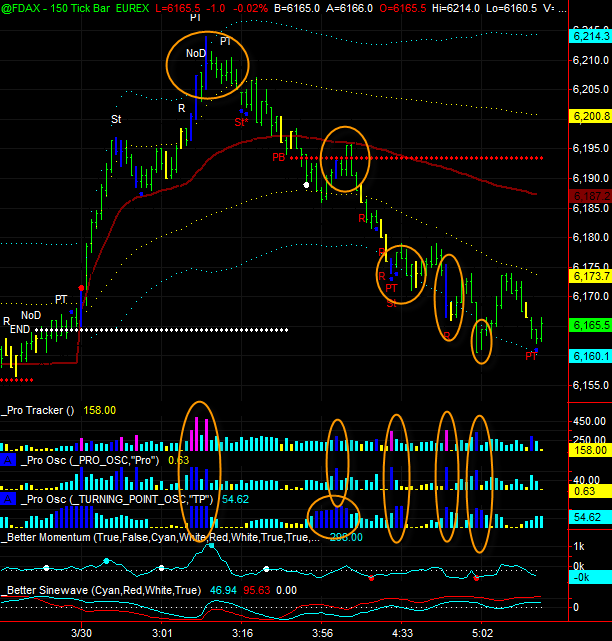Click the yellow 6,200.8 price axis tag
The image size is (612, 641).
click(x=590, y=117)
